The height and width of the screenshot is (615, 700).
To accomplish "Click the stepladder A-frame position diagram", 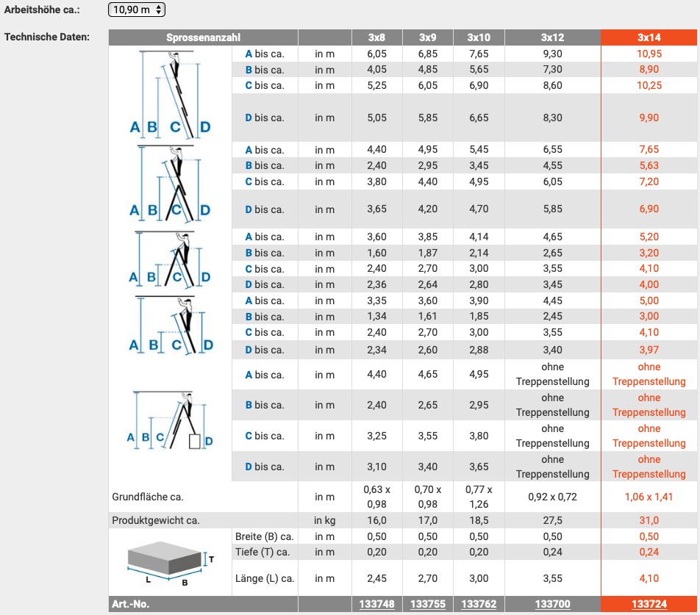I will point(170,259).
